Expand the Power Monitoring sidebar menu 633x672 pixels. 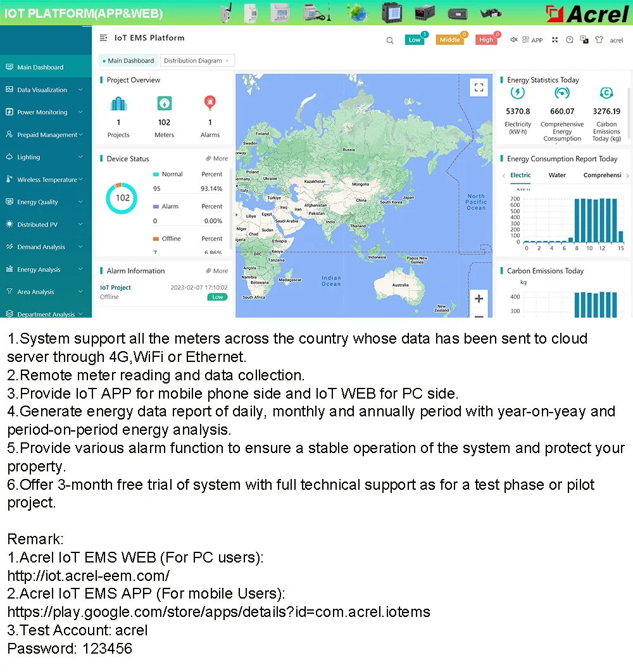pyautogui.click(x=46, y=112)
